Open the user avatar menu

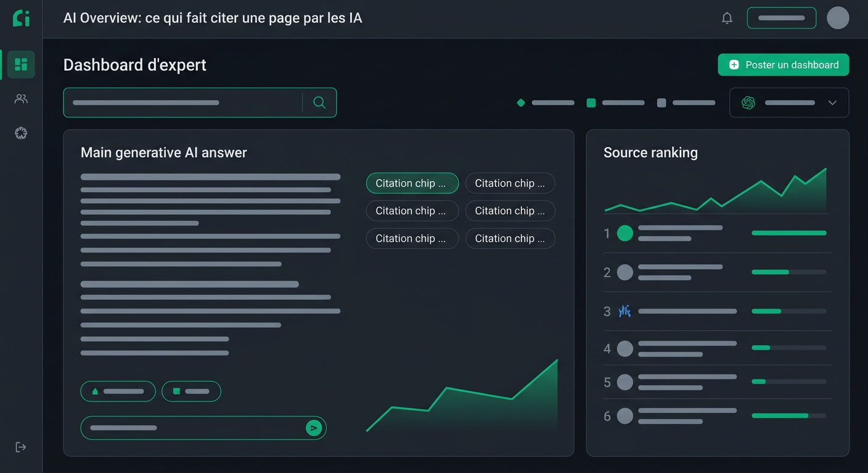click(838, 18)
